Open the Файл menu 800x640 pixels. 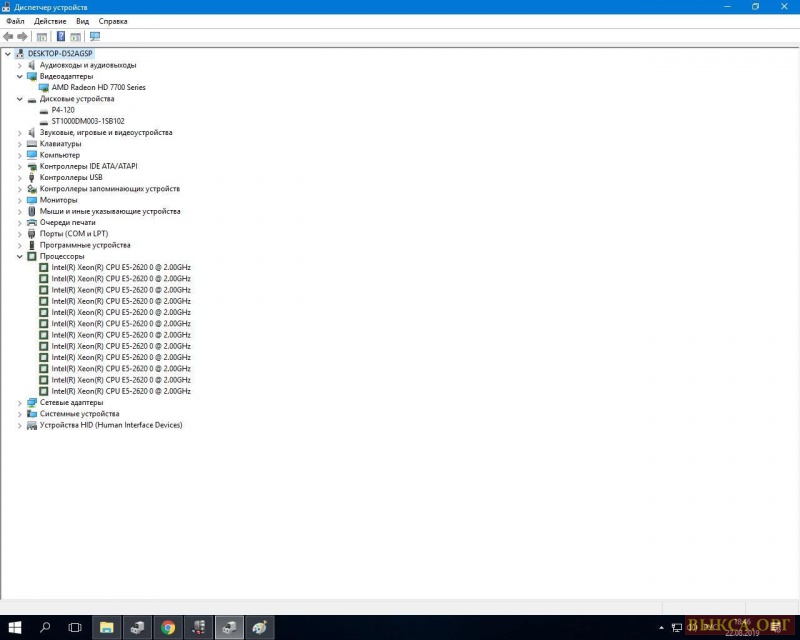(15, 21)
